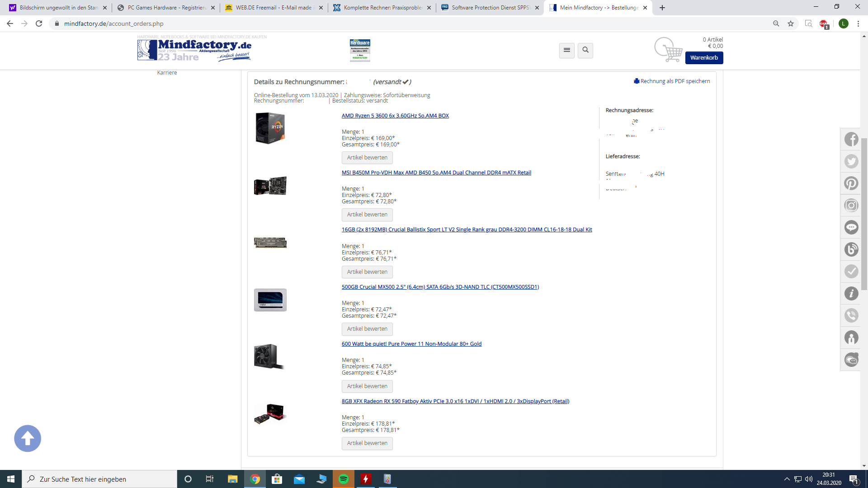Open the Instagram sidebar icon
The image size is (868, 488).
pyautogui.click(x=851, y=206)
